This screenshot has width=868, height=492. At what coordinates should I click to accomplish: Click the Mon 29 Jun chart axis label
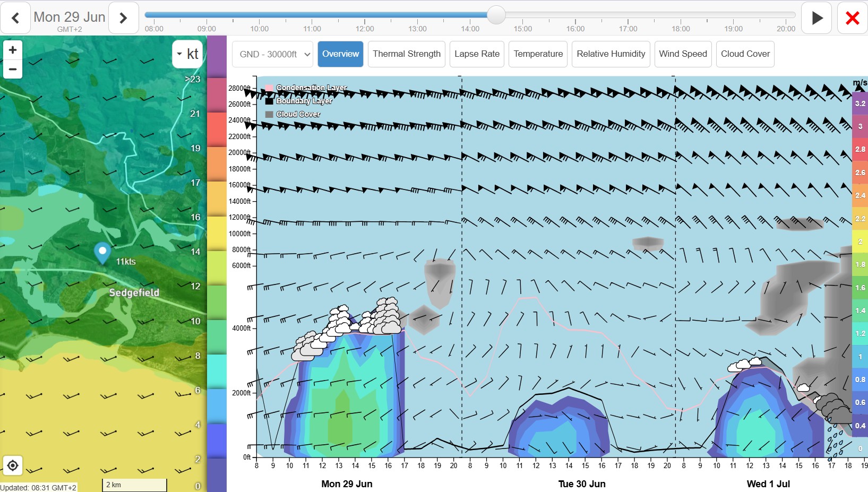347,484
